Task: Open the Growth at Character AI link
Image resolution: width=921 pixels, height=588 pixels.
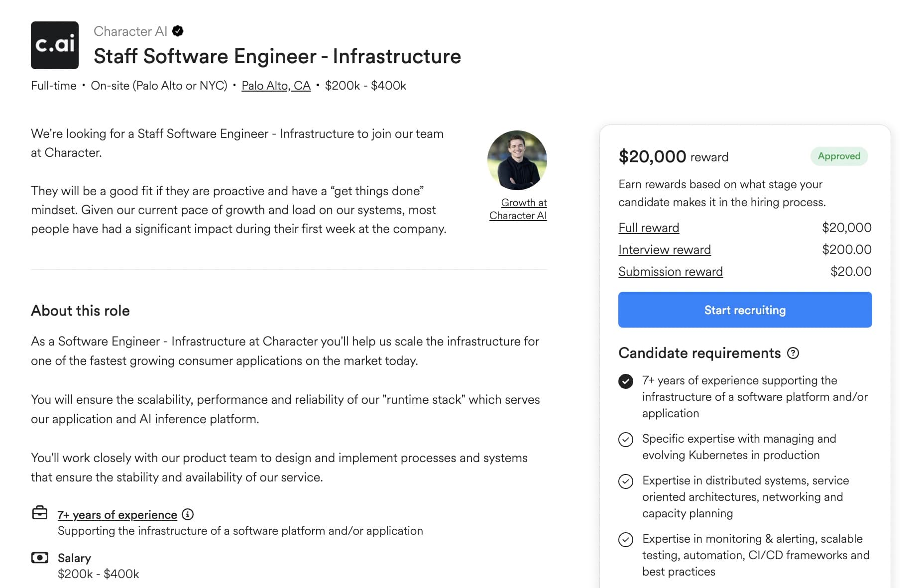Action: (x=518, y=209)
